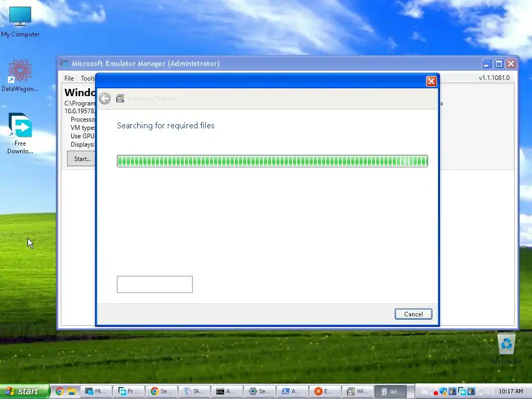
Task: Switch to the E... taskbar button with red icon
Action: (x=326, y=391)
